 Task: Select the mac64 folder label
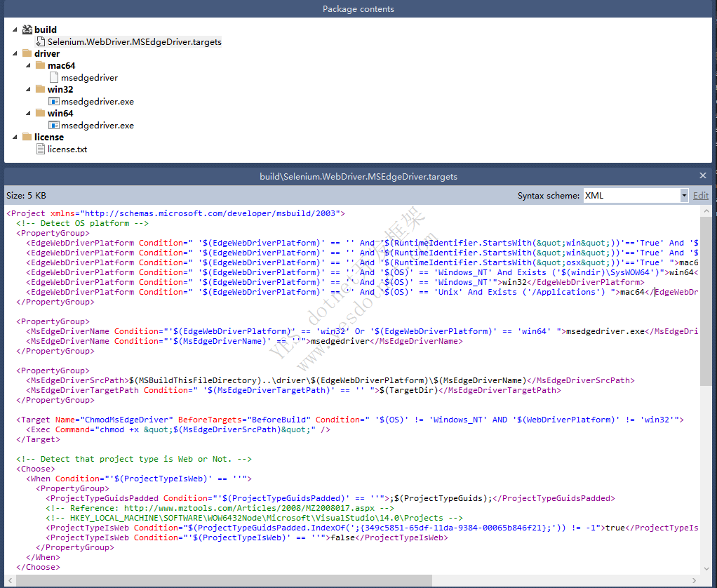click(x=61, y=65)
